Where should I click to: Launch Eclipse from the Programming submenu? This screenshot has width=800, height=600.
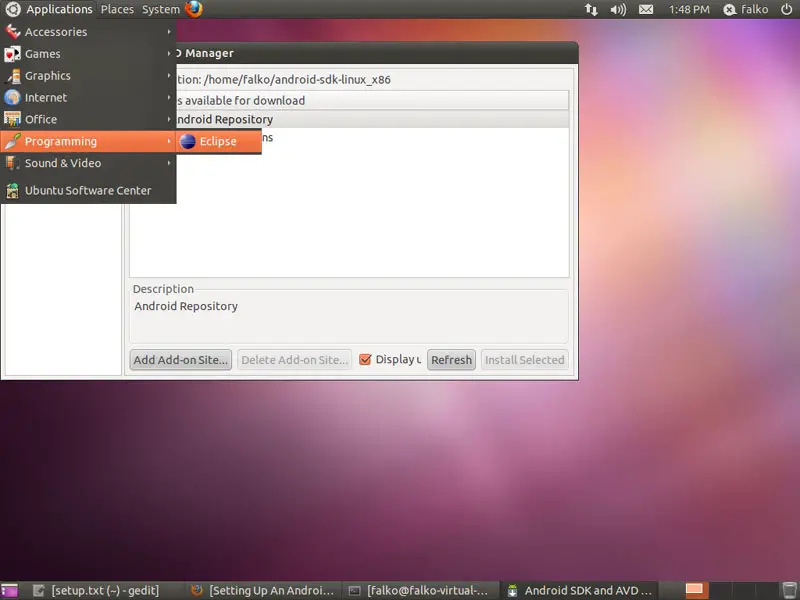pos(219,141)
